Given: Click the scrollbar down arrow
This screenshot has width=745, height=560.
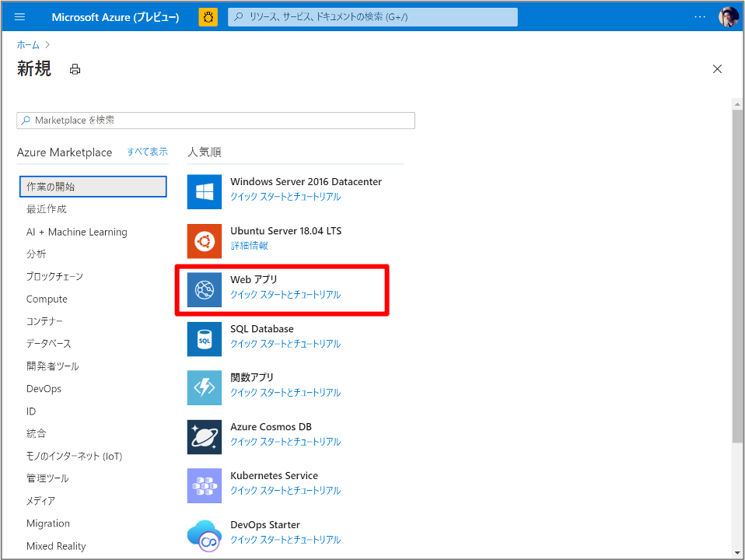Looking at the screenshot, I should click(737, 553).
